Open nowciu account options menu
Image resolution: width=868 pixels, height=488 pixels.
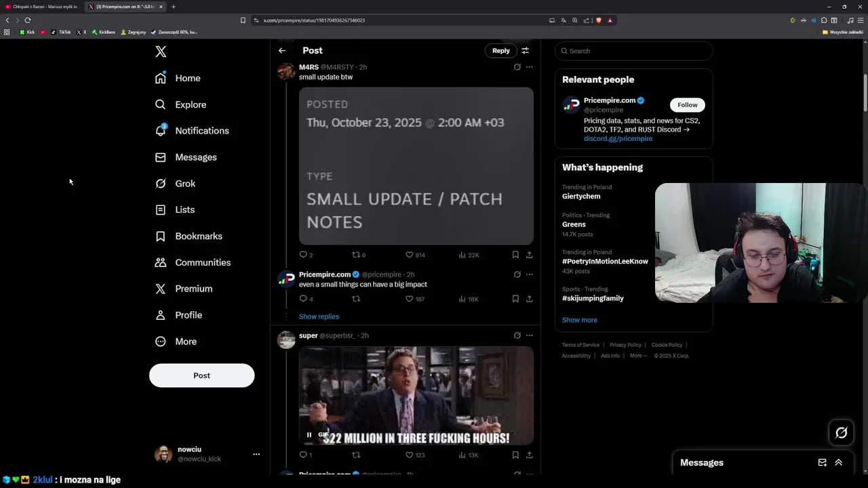coord(256,454)
